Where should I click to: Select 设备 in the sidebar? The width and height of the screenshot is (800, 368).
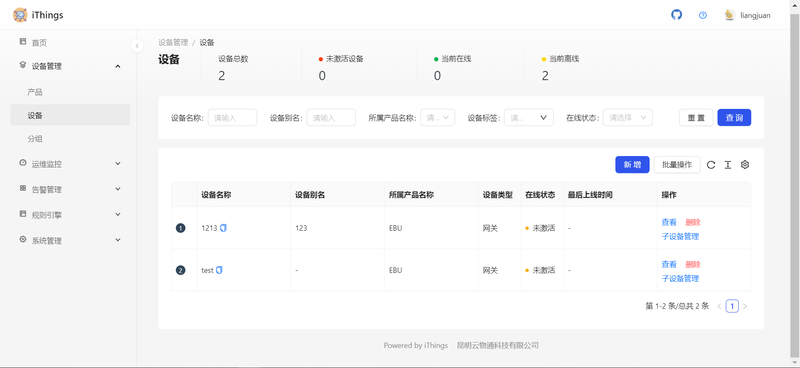point(70,115)
